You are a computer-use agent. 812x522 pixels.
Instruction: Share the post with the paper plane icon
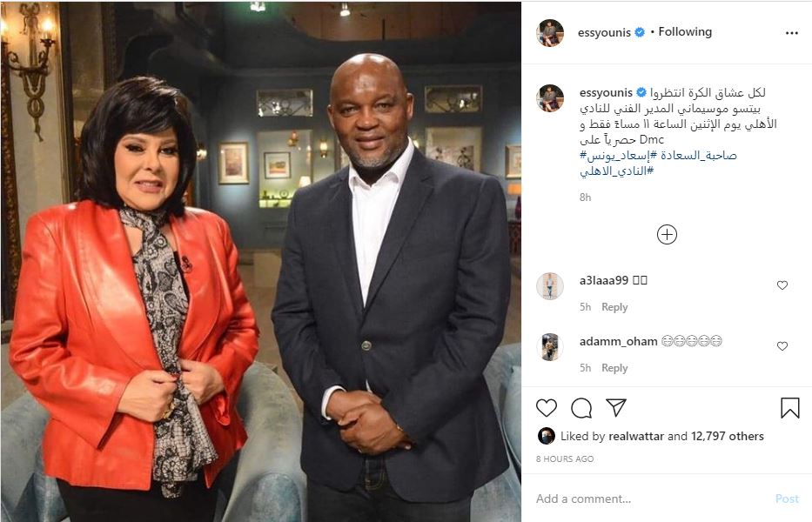(x=616, y=407)
